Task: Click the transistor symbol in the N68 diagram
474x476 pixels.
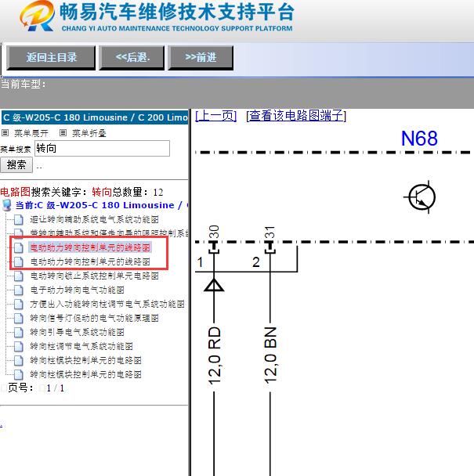Action: coord(422,196)
